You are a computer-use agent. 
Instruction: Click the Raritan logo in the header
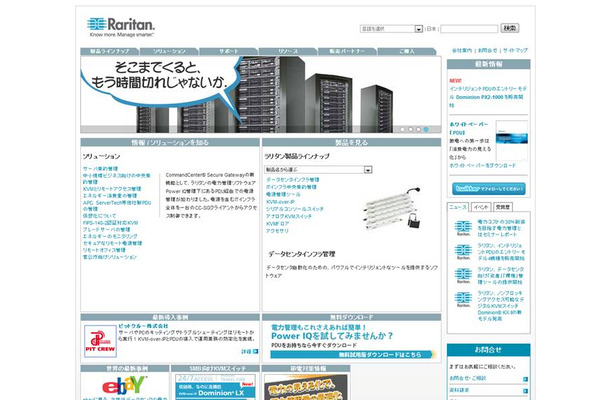click(121, 26)
